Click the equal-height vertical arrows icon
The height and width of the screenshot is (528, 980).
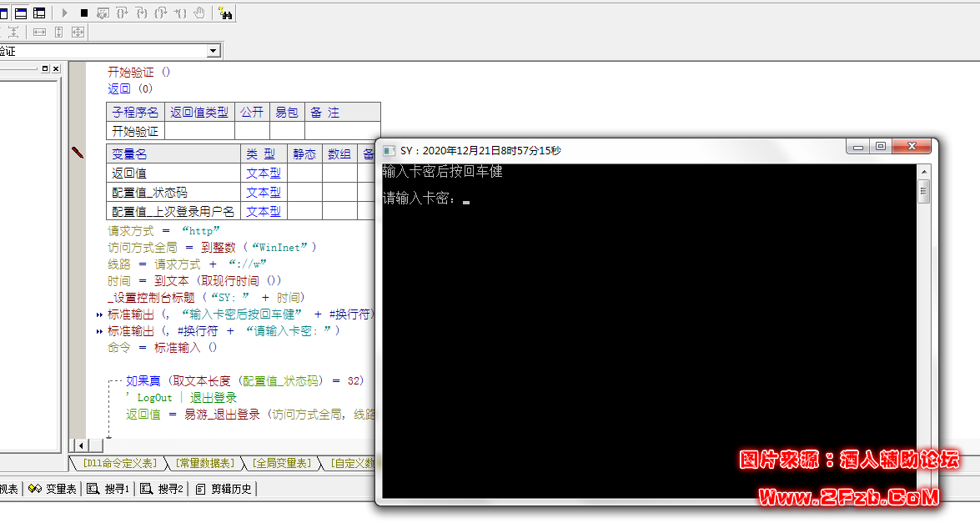(x=58, y=32)
